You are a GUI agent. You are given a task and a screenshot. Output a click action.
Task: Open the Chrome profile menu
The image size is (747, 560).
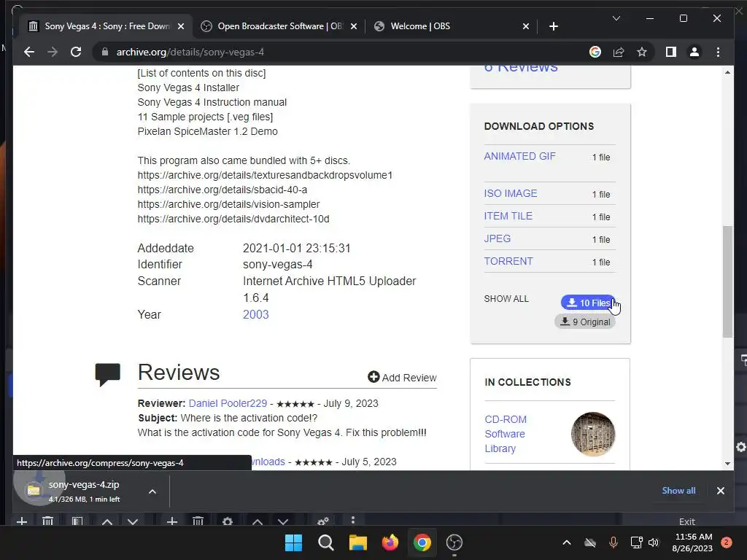tap(694, 52)
